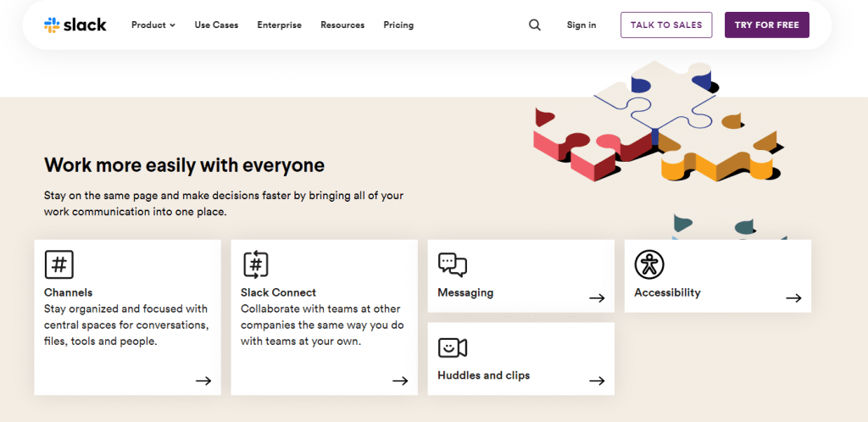Viewport: 868px width, 422px height.
Task: Click the Messaging speech bubbles icon
Action: tap(453, 264)
